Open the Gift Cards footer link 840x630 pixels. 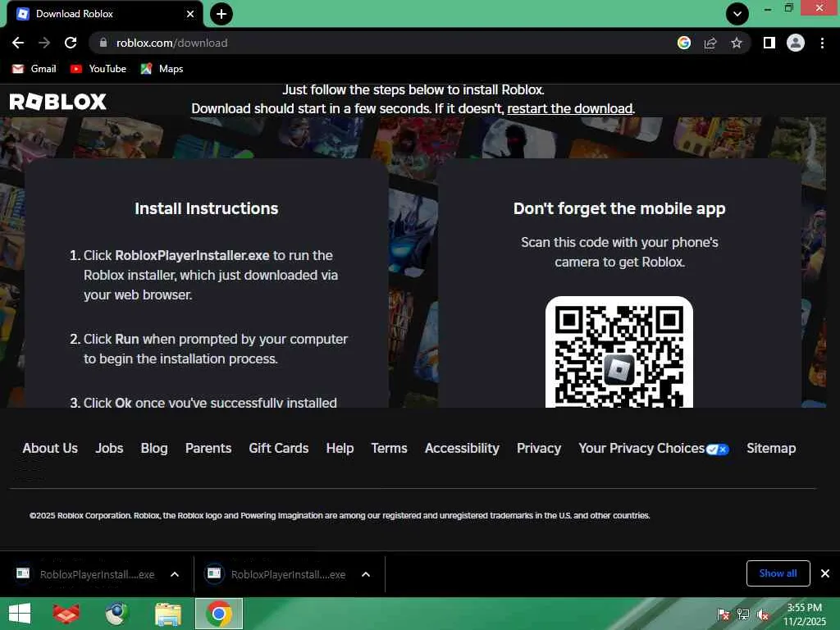[x=279, y=449]
